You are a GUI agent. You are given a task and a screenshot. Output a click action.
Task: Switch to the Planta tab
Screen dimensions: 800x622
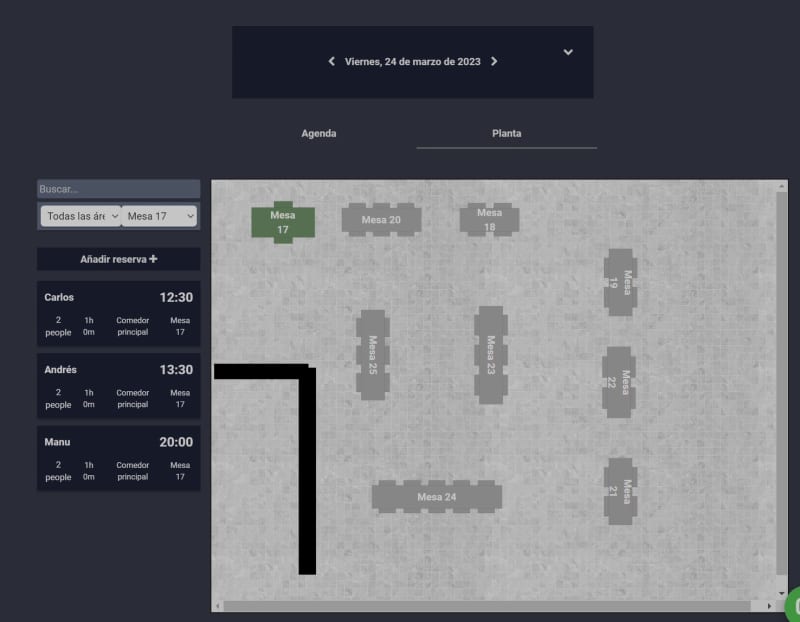(x=506, y=133)
